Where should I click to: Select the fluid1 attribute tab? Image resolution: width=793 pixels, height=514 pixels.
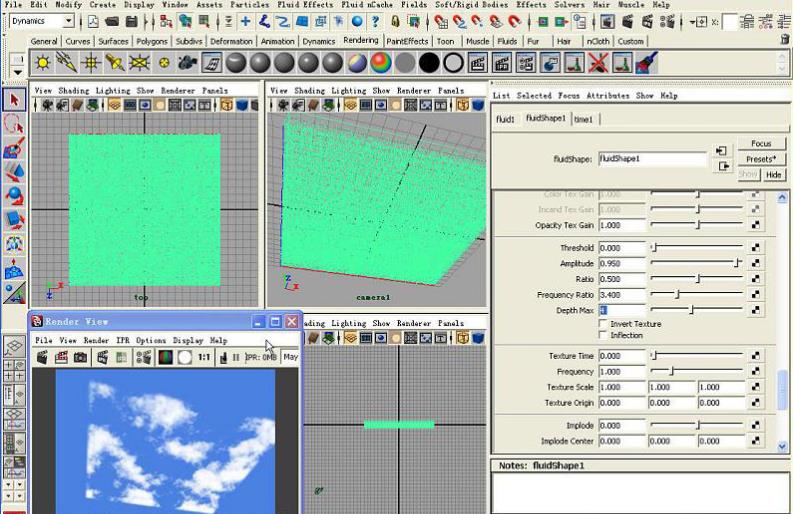click(x=505, y=119)
